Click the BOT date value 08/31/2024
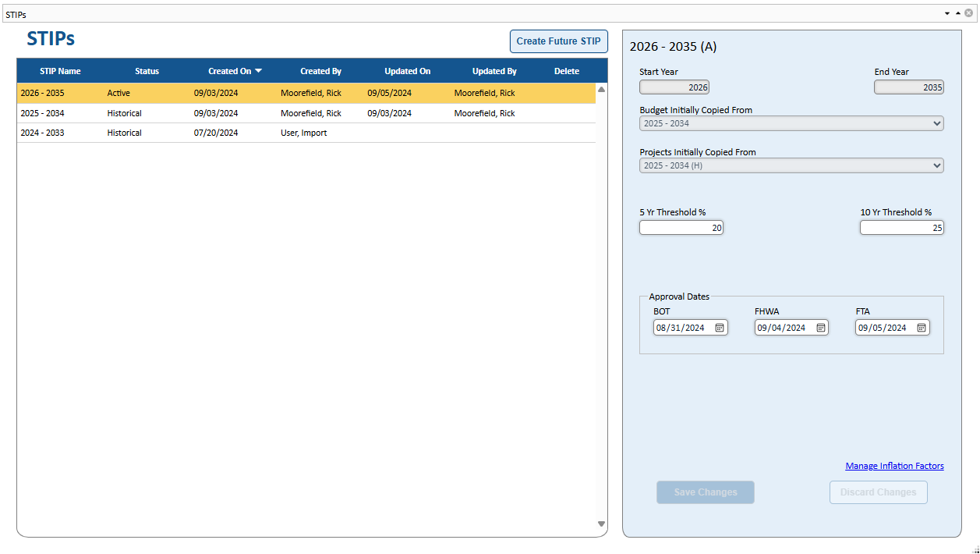The width and height of the screenshot is (980, 554). (x=681, y=328)
